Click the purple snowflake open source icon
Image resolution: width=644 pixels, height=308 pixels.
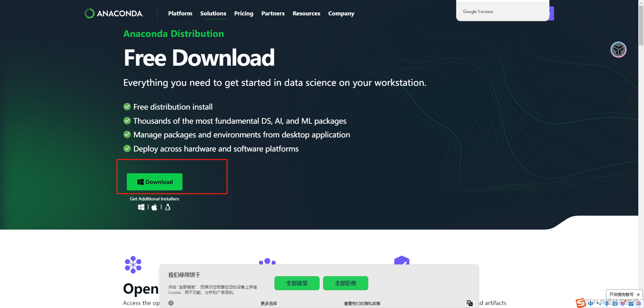[133, 265]
